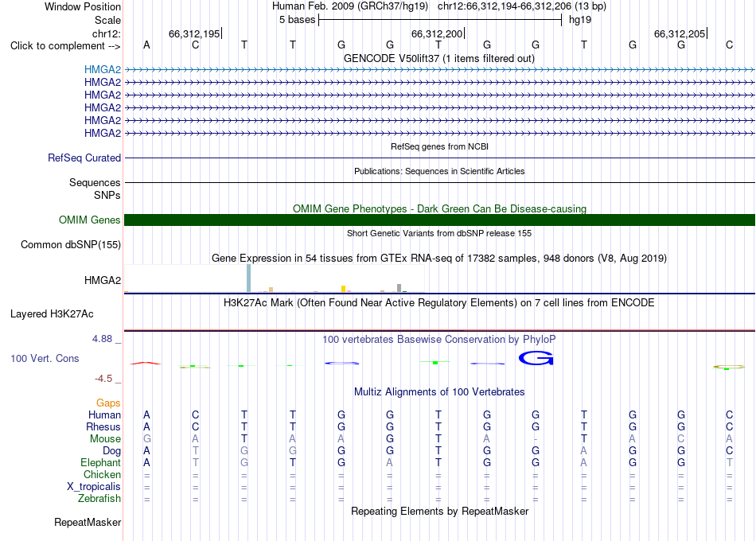
Task: Click the 100 Vert. Cons track label
Action: [x=45, y=358]
